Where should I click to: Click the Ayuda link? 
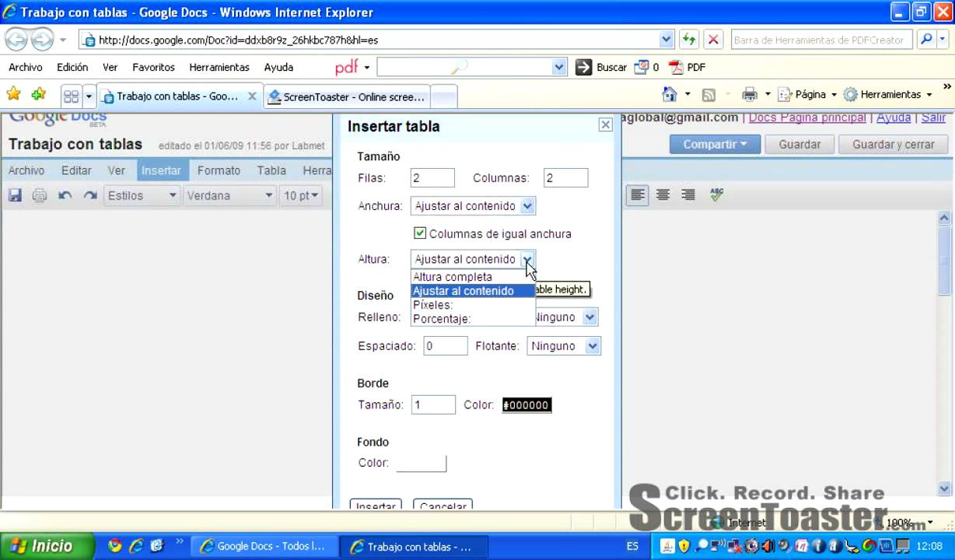[894, 117]
